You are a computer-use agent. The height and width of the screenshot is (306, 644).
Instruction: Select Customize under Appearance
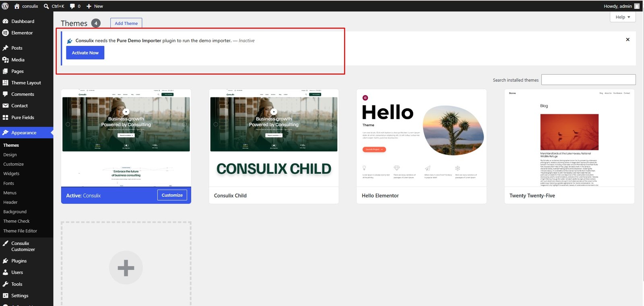(13, 164)
